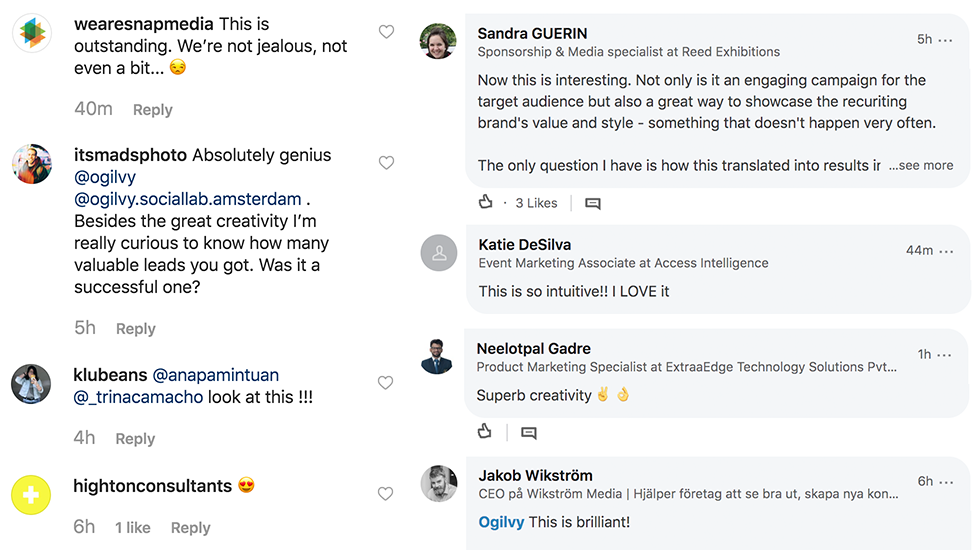View Katie DeSilva's profile avatar
Image resolution: width=980 pixels, height=550 pixels.
pyautogui.click(x=439, y=253)
